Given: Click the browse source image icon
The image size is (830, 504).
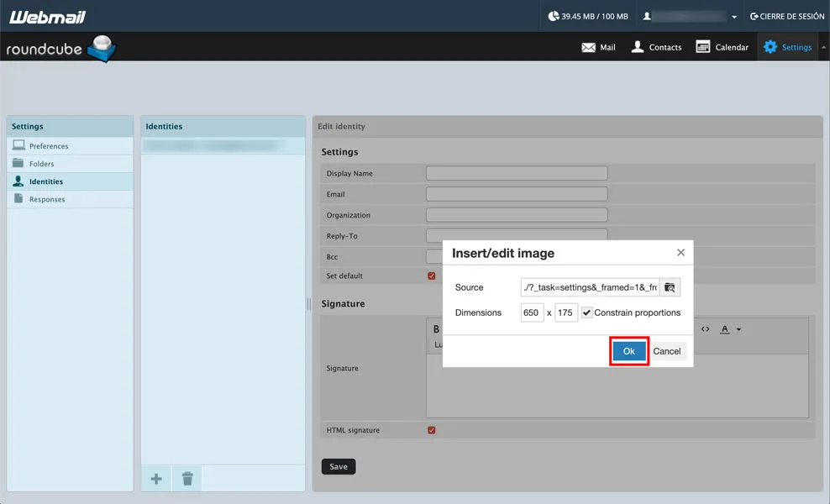Looking at the screenshot, I should coord(670,287).
